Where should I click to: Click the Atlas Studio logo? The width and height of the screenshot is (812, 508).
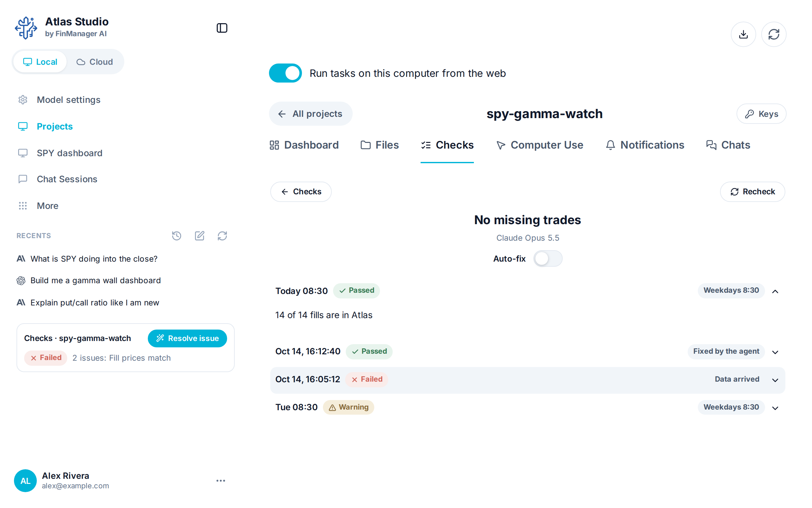[26, 28]
